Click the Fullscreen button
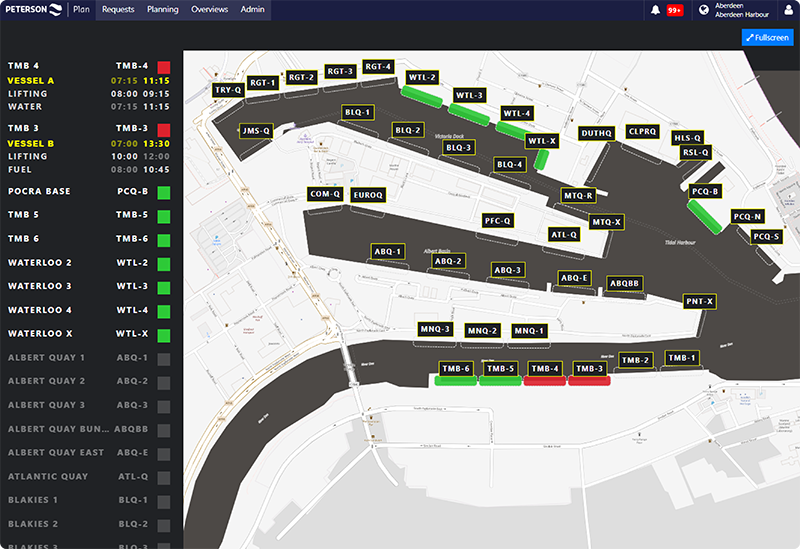800x549 pixels. point(767,37)
